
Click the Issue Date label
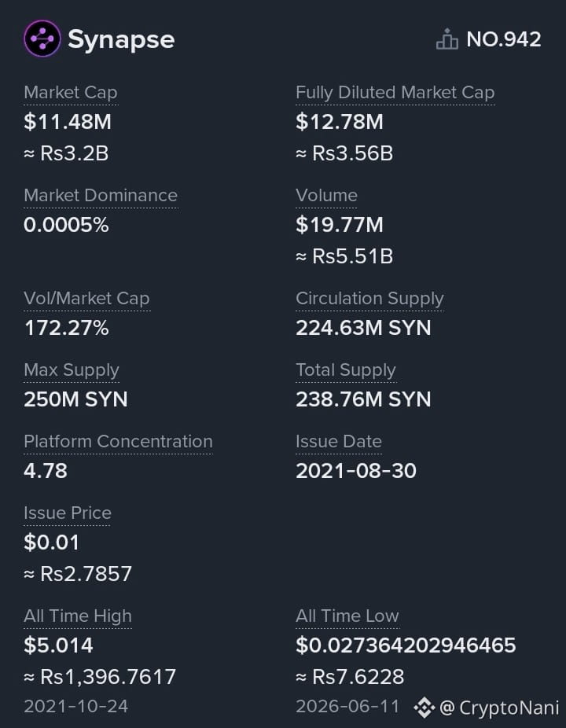pyautogui.click(x=339, y=442)
